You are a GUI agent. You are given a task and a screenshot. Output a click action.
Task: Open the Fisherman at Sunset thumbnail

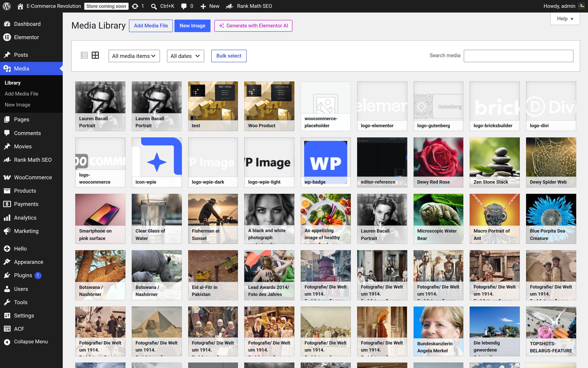(x=213, y=219)
